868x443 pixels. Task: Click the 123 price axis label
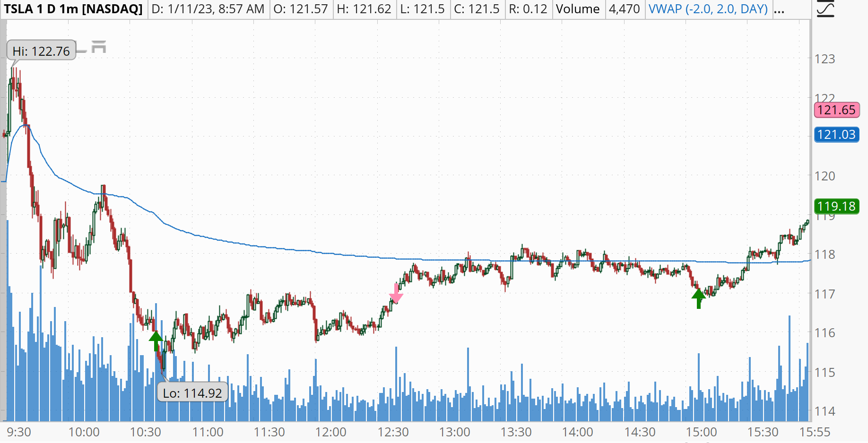coord(825,59)
